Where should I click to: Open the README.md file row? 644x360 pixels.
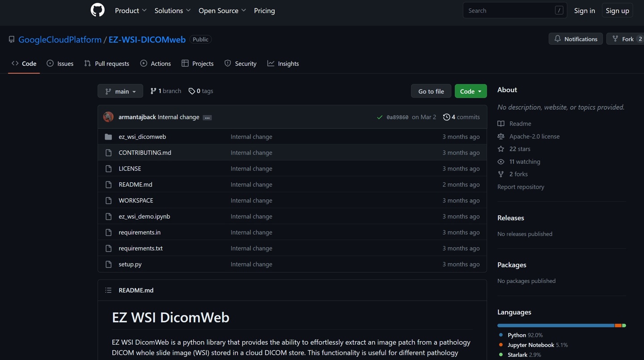click(x=292, y=184)
